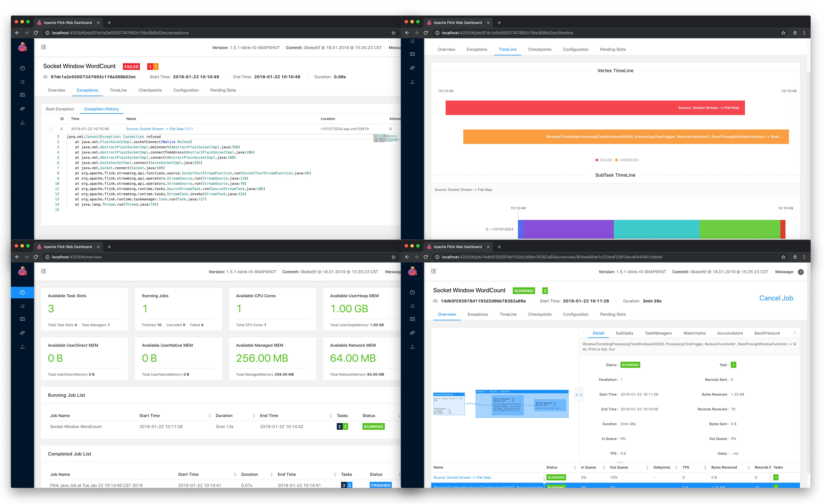This screenshot has width=824, height=504.
Task: Bookmark the timeline page with the star icon
Action: pyautogui.click(x=783, y=33)
